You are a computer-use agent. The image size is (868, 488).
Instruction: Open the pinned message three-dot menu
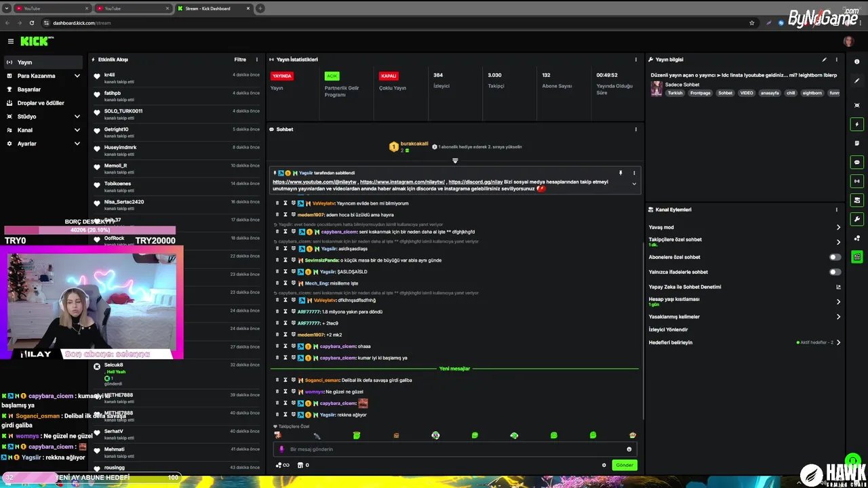tap(634, 173)
